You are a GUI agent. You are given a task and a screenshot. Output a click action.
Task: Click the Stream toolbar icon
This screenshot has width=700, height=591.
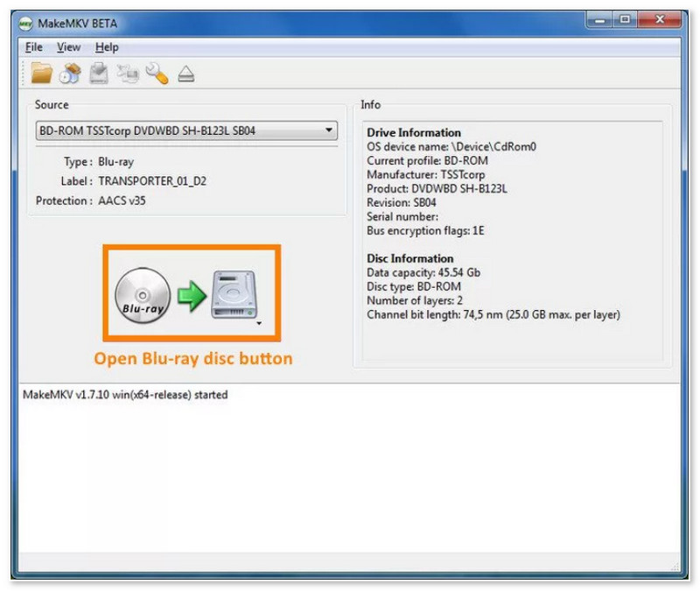[x=128, y=74]
